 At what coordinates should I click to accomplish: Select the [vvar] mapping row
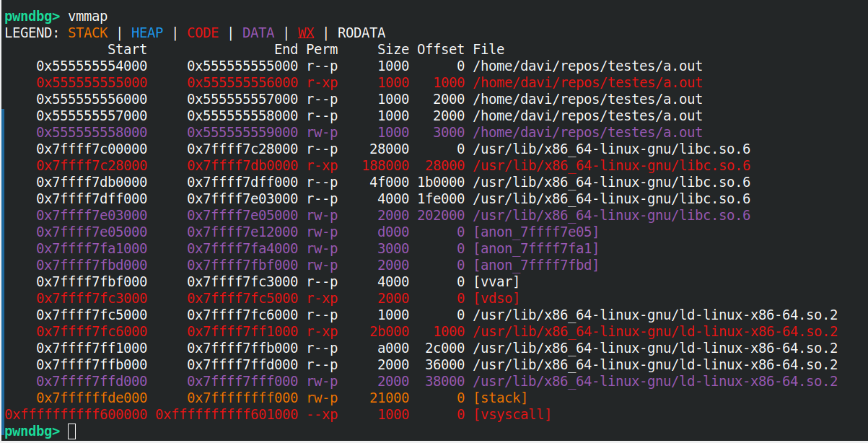tap(496, 281)
